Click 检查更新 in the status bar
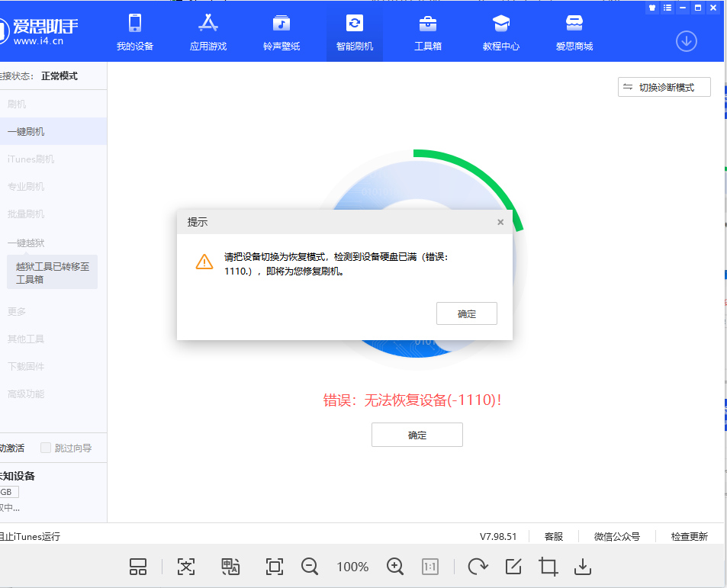Screen dimensions: 727x588 [x=689, y=536]
